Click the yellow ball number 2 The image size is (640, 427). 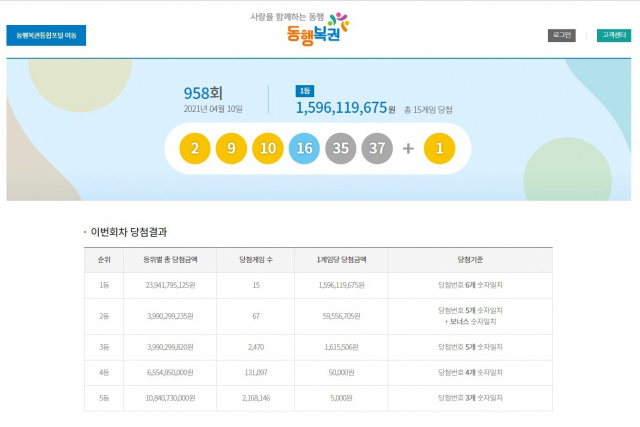pyautogui.click(x=195, y=148)
